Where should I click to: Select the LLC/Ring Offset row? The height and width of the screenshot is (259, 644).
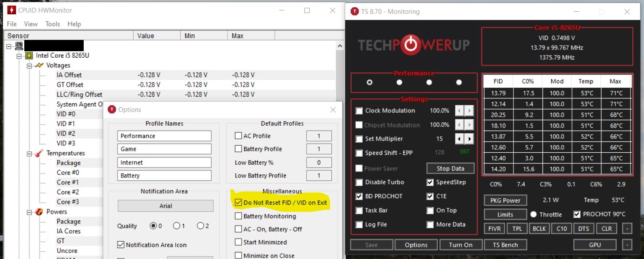point(169,95)
